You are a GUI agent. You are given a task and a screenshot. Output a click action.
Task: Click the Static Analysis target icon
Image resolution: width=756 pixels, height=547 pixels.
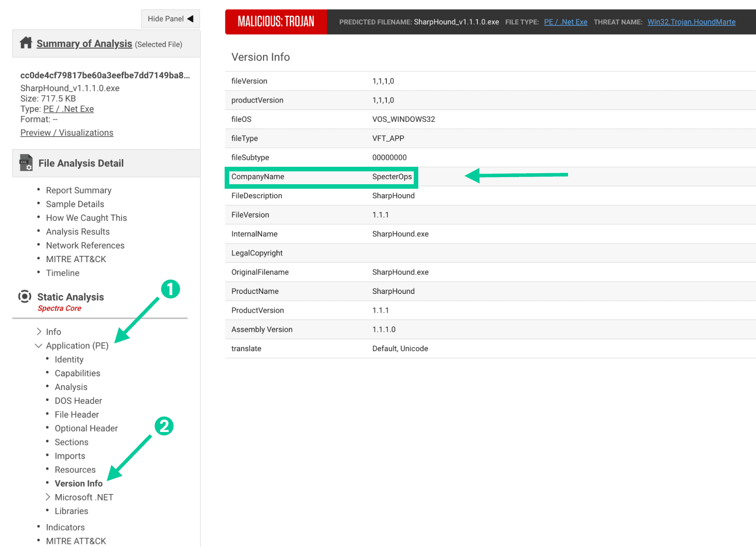(x=25, y=297)
